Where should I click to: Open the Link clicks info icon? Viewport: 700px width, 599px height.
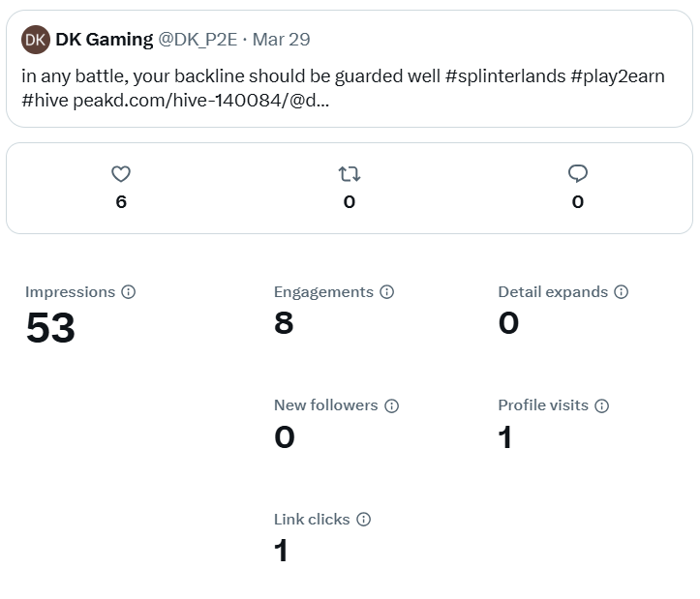coord(363,519)
